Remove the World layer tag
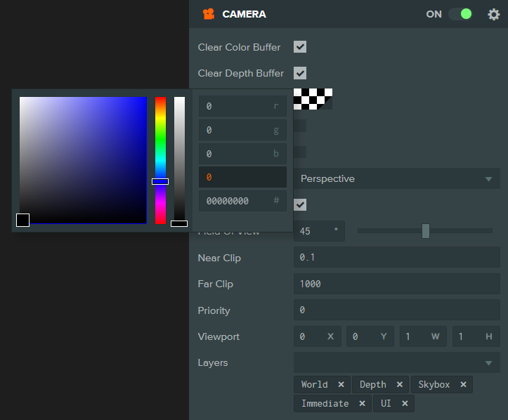This screenshot has width=508, height=420. 341,384
